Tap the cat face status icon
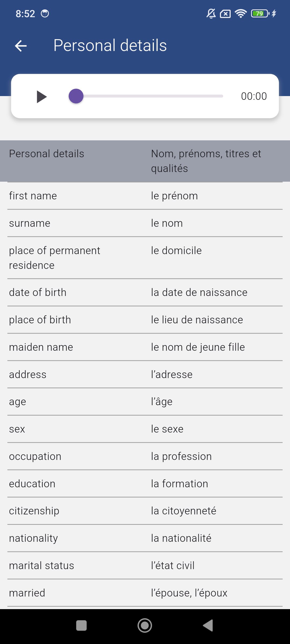Screen dimensions: 290x644 click(45, 13)
